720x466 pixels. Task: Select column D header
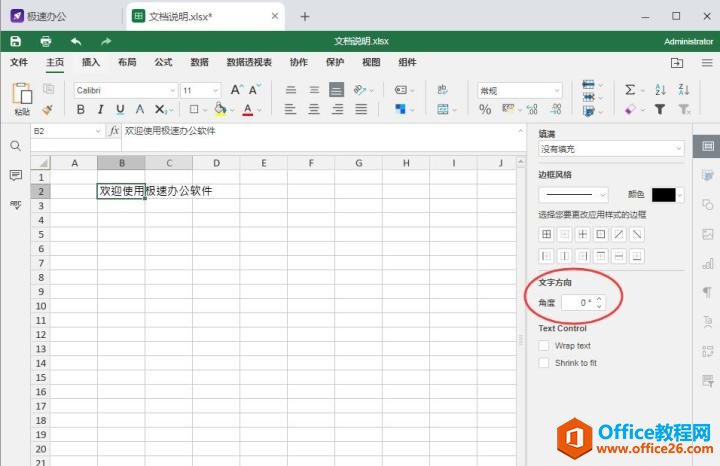[216, 163]
